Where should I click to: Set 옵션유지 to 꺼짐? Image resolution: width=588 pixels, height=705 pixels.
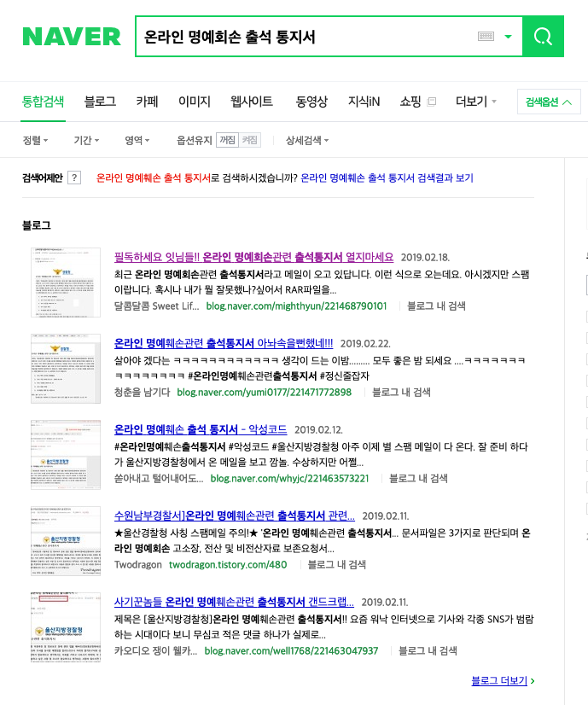pos(227,140)
